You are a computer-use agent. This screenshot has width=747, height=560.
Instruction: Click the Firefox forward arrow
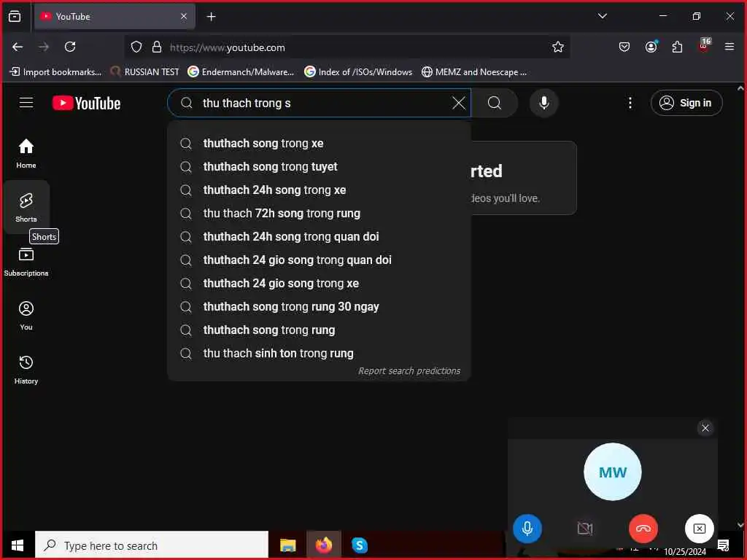44,47
